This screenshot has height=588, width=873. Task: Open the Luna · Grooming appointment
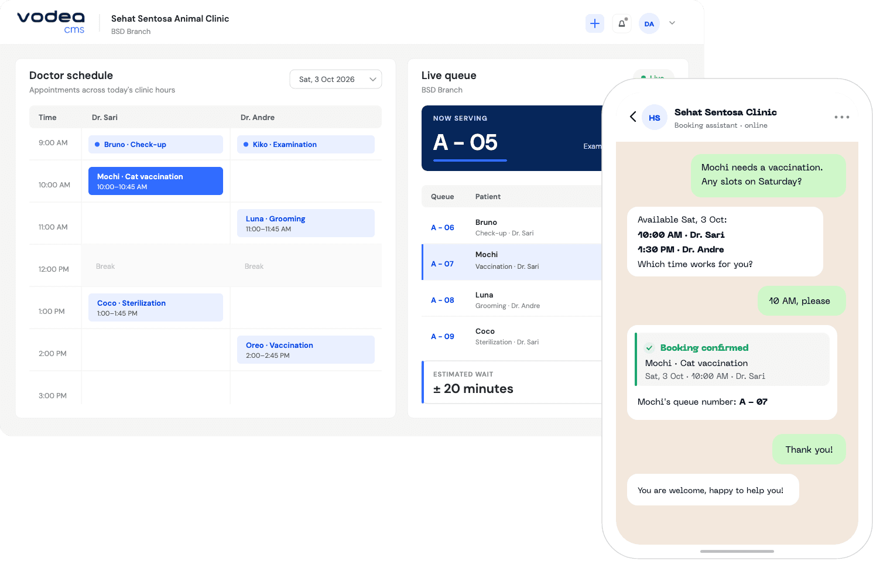(x=306, y=223)
